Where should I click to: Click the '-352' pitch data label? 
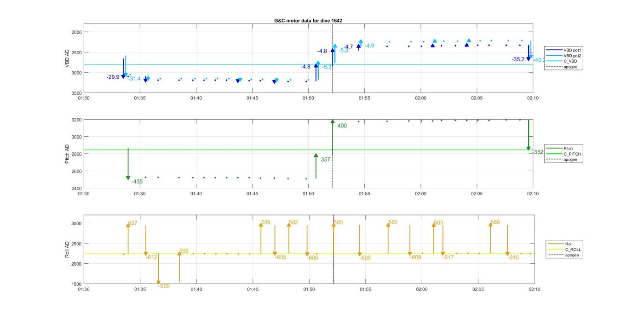538,152
